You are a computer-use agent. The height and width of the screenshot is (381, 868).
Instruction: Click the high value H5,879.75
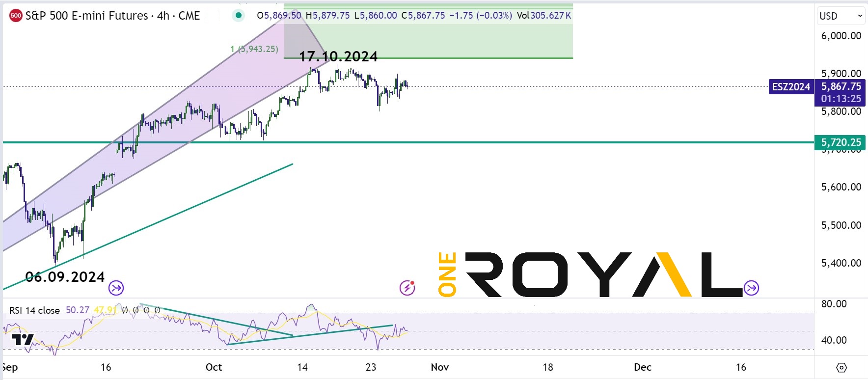[x=328, y=16]
